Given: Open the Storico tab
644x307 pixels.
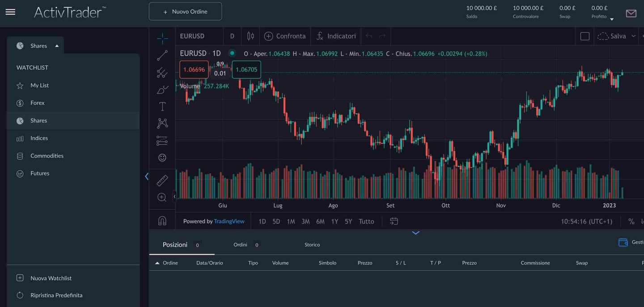Looking at the screenshot, I should [312, 245].
